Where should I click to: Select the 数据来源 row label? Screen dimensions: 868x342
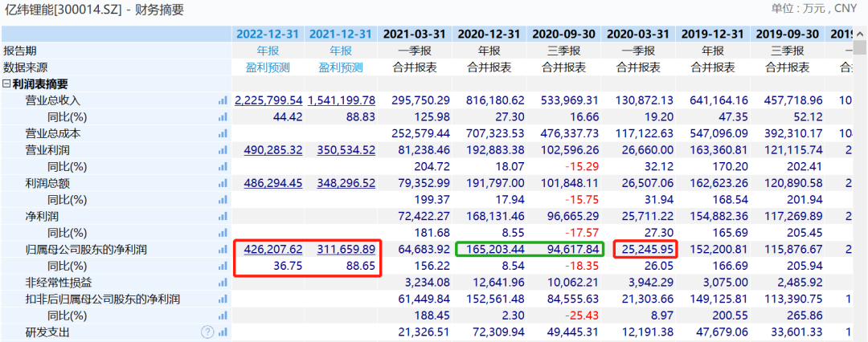pos(26,67)
